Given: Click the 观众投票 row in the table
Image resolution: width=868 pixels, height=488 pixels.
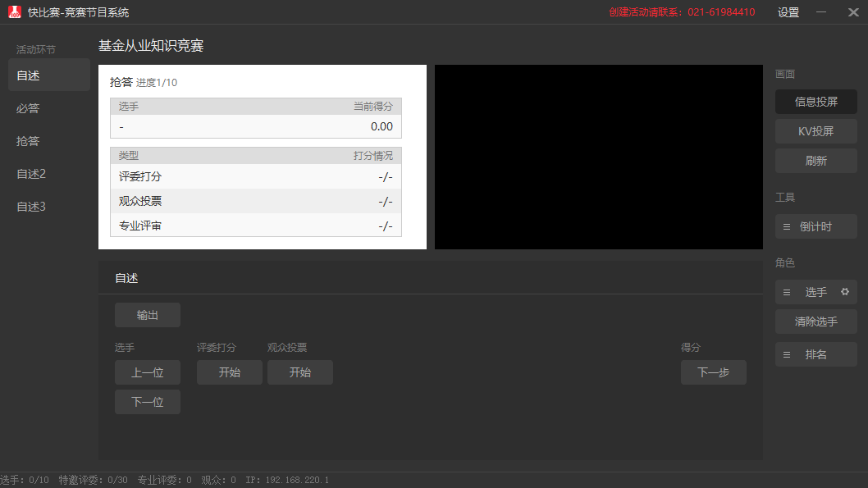Looking at the screenshot, I should pyautogui.click(x=256, y=201).
